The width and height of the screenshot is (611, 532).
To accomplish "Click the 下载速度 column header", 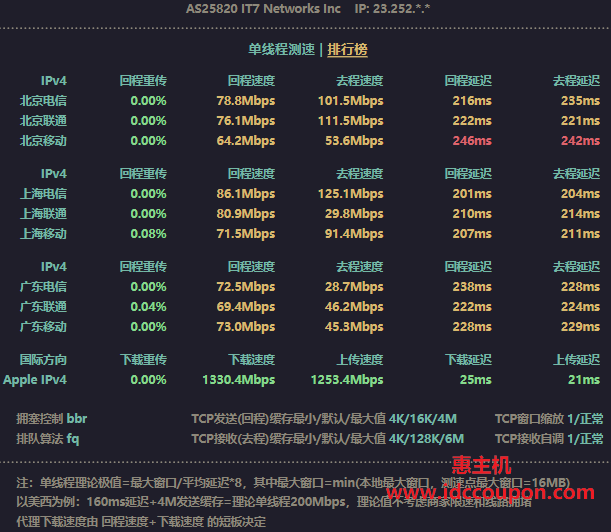I will click(x=252, y=360).
